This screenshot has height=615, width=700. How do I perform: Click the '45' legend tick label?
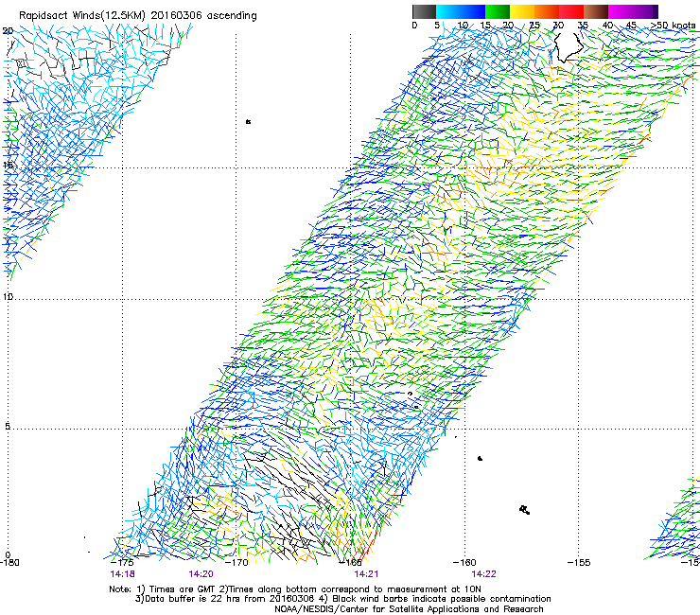[x=631, y=26]
